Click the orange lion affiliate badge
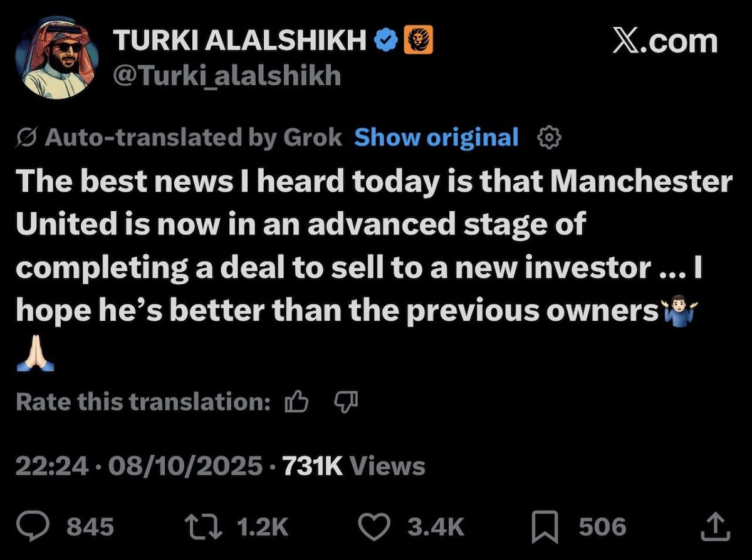 [x=420, y=39]
